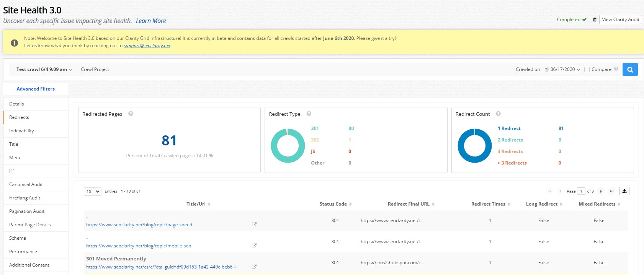
Task: Open Title section in sidebar
Action: pyautogui.click(x=36, y=144)
